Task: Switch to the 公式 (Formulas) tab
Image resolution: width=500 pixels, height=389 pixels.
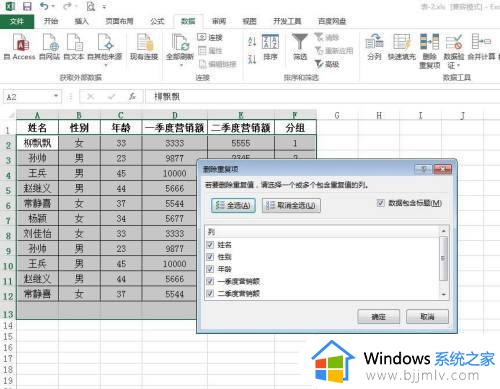Action: [x=157, y=21]
